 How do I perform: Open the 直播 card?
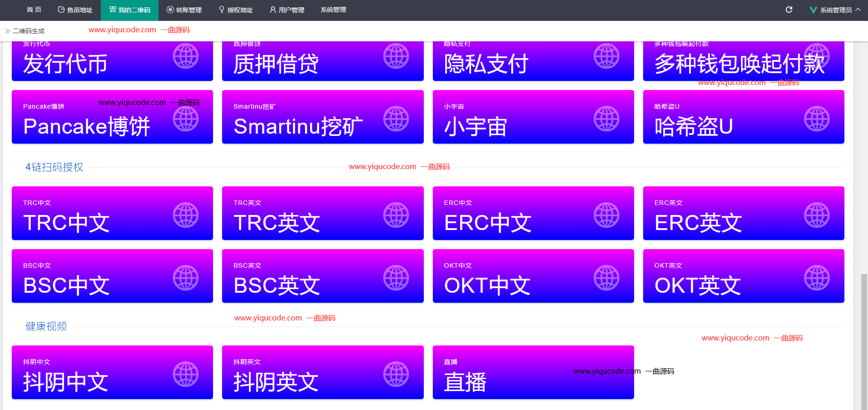[x=533, y=372]
